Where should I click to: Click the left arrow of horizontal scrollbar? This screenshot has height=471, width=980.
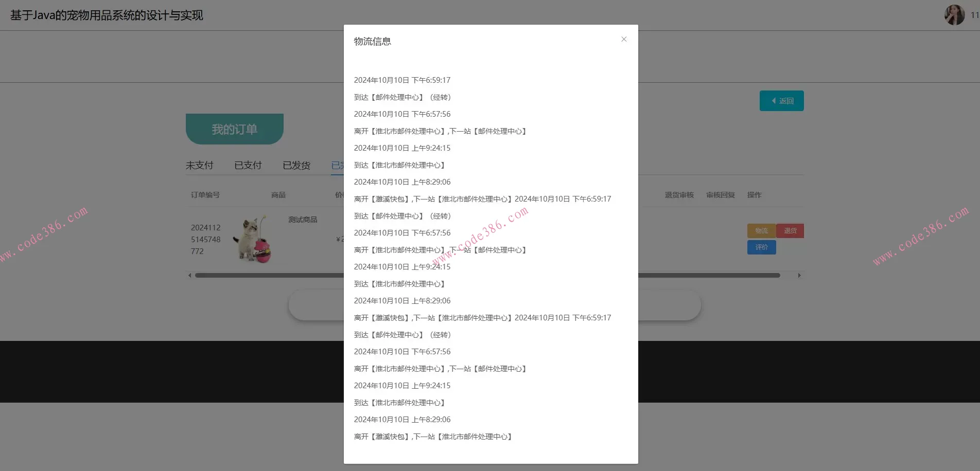pyautogui.click(x=189, y=275)
